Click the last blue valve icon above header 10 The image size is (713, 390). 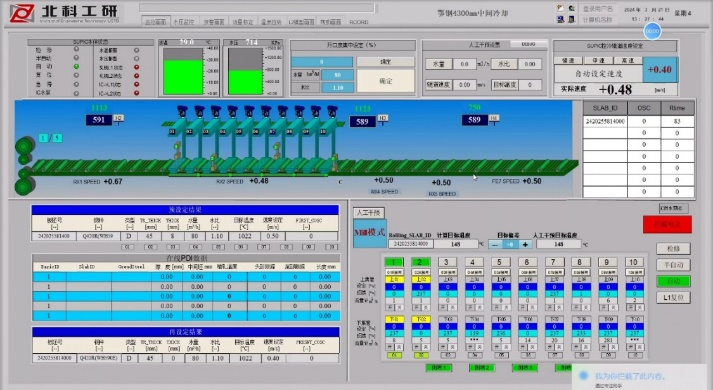point(332,110)
